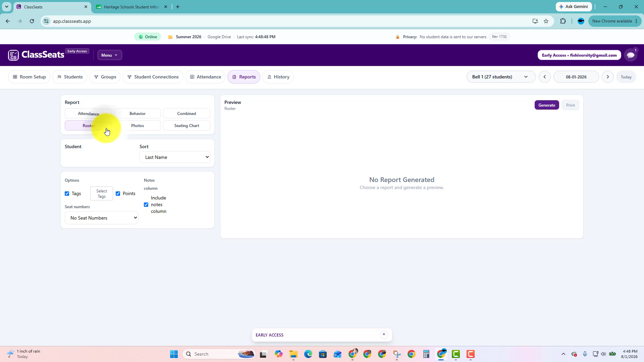Click the browser reload icon
Screen dimensions: 644x362
tap(32, 21)
